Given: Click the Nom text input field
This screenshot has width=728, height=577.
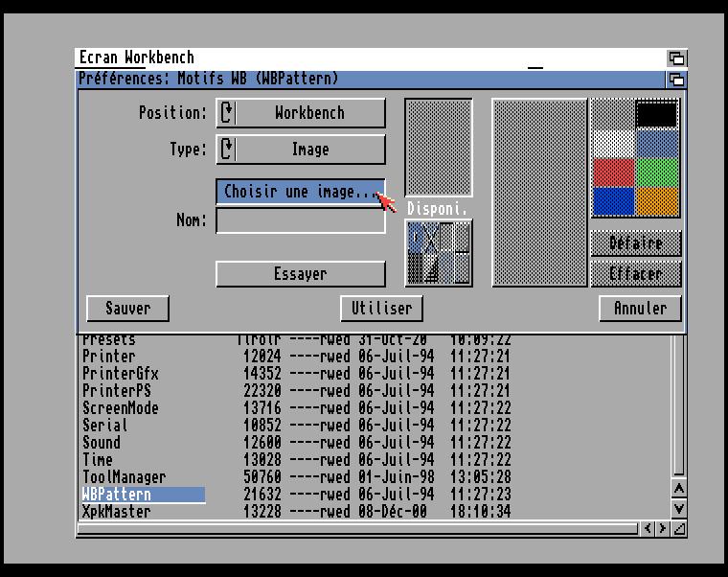Looking at the screenshot, I should pos(301,220).
